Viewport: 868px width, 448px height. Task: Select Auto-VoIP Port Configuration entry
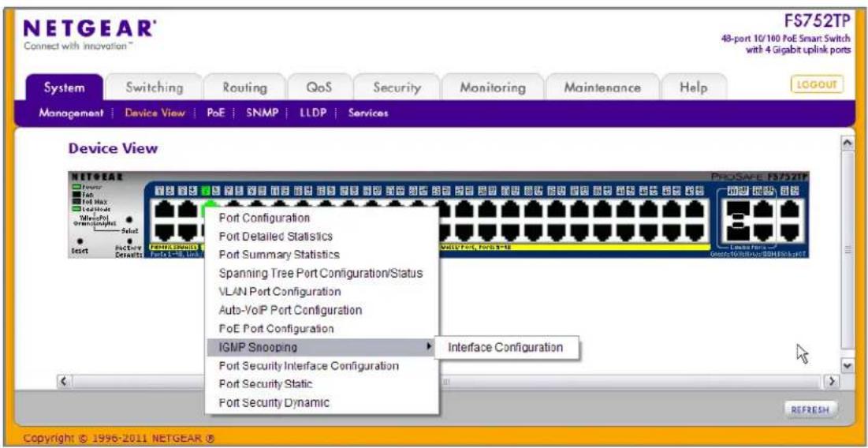tap(322, 310)
